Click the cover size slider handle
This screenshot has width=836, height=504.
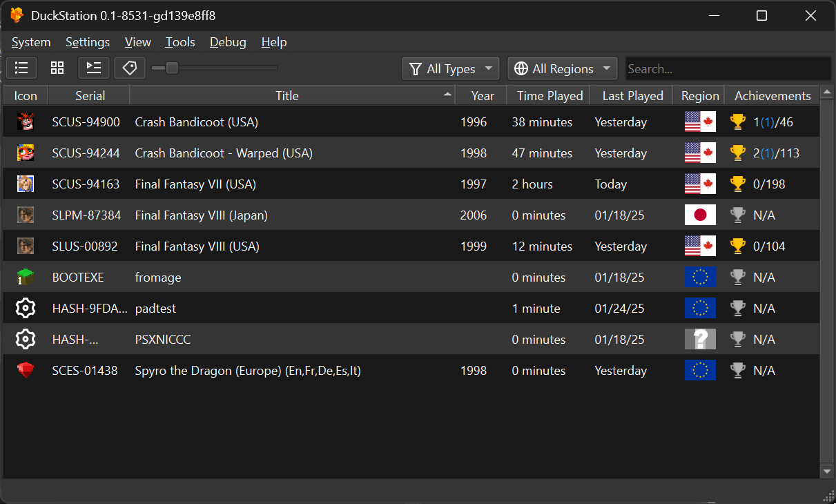172,68
